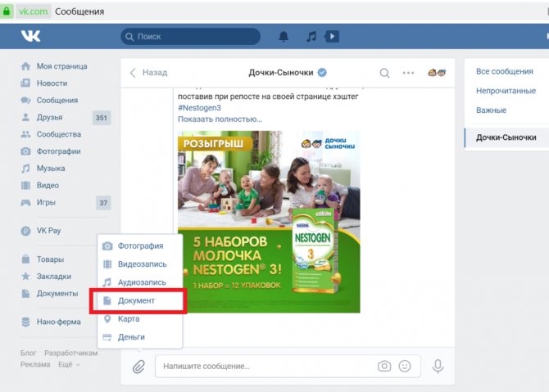
Task: Open Дочки-Сыночки chat title
Action: pyautogui.click(x=281, y=73)
